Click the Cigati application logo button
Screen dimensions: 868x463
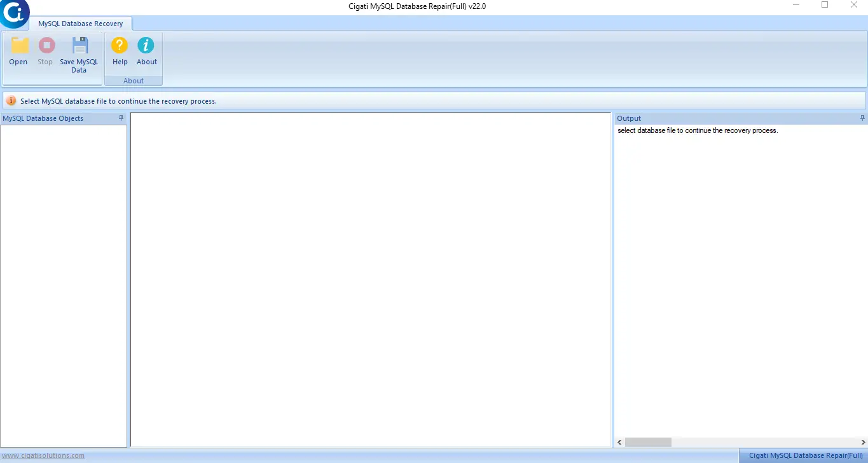[14, 14]
